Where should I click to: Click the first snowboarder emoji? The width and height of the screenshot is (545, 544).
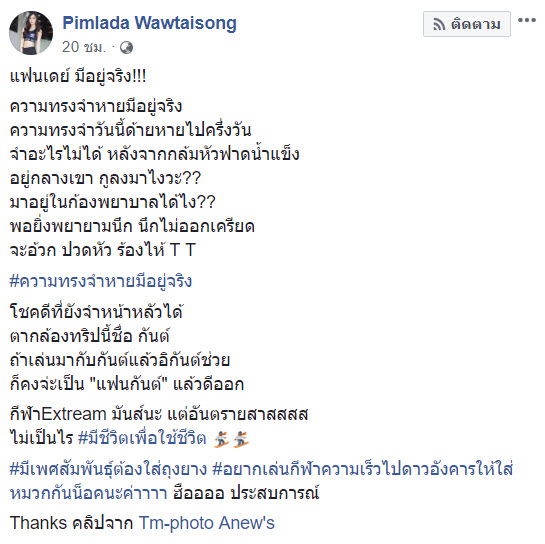tap(222, 439)
